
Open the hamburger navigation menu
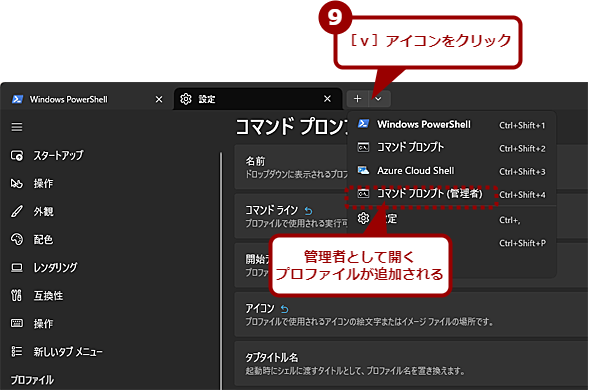(17, 127)
